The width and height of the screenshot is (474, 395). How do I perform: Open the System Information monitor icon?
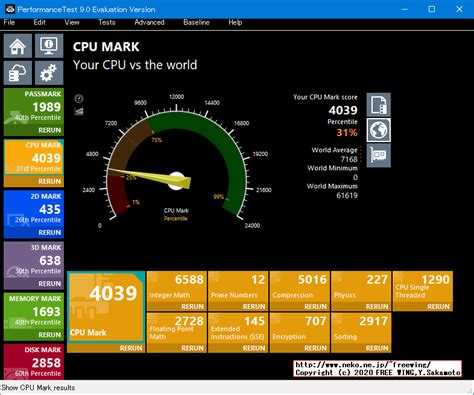pos(49,46)
